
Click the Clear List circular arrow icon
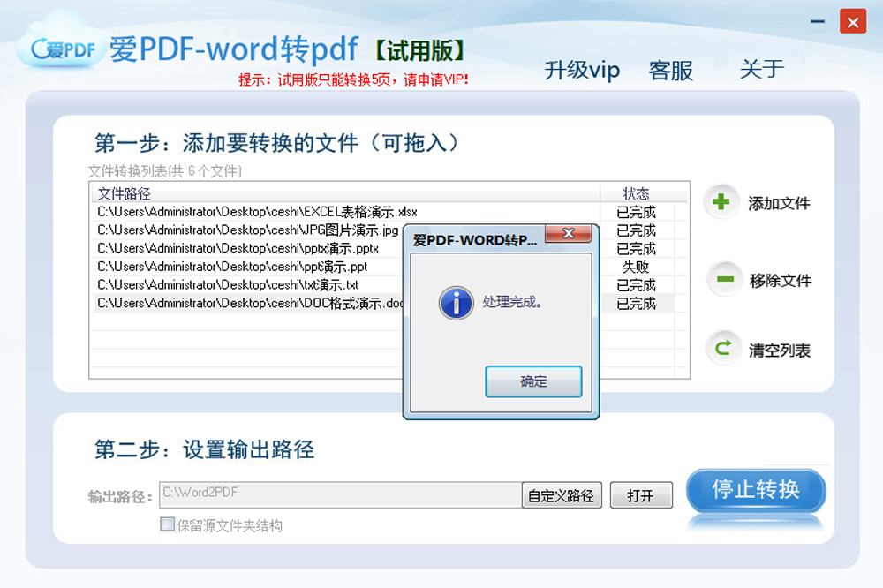click(722, 349)
